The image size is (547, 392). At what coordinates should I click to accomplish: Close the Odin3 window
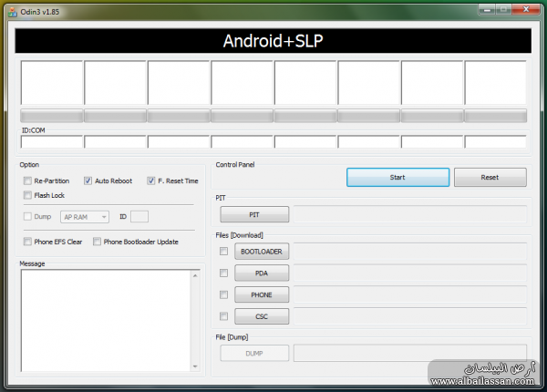pos(526,10)
